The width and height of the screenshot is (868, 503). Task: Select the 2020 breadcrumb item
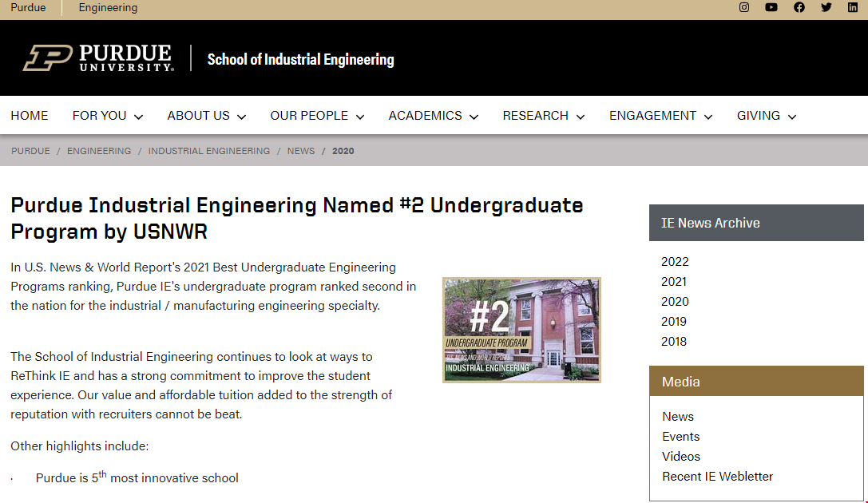343,151
